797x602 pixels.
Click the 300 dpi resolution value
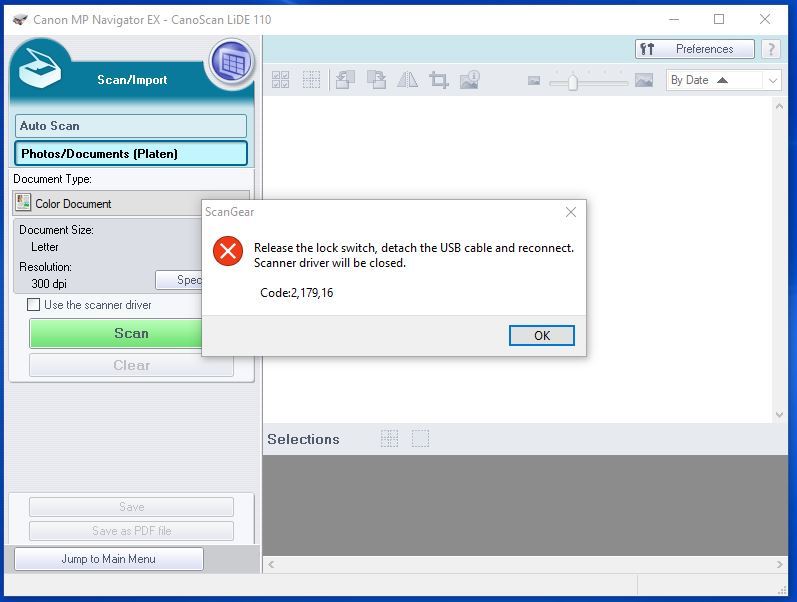(x=49, y=284)
